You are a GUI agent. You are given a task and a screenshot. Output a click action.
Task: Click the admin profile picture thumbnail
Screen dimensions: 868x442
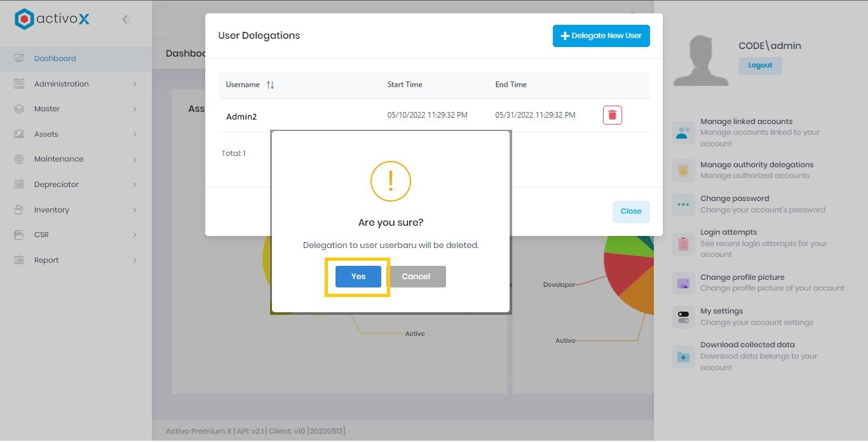[700, 59]
